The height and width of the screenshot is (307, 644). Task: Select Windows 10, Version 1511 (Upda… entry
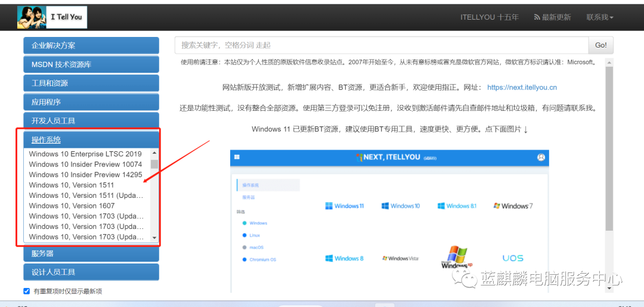tap(86, 196)
